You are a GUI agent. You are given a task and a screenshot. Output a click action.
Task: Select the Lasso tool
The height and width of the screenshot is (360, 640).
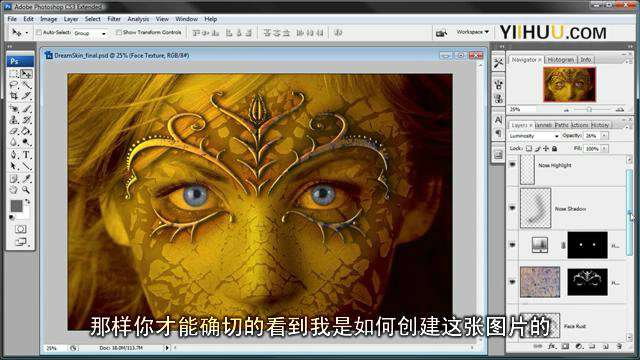tap(14, 84)
